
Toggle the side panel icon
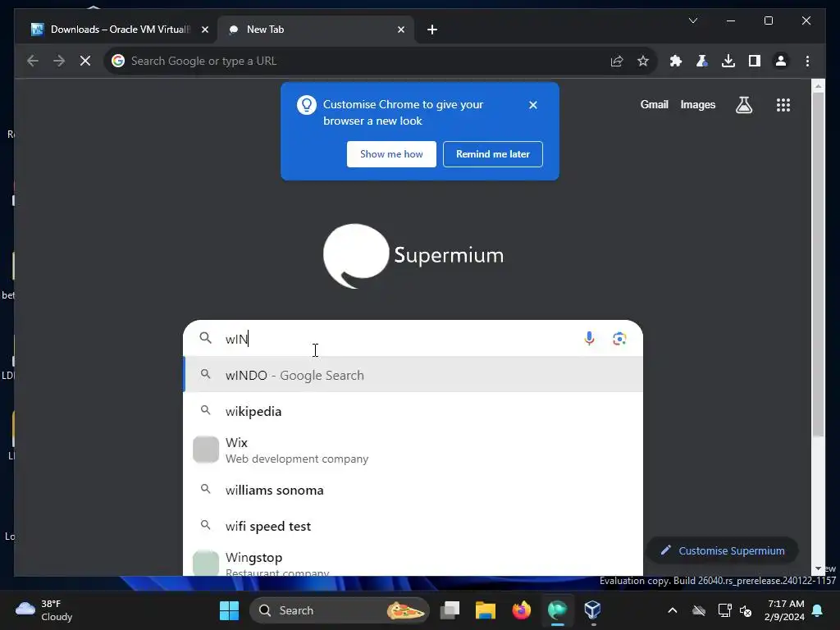(x=755, y=61)
